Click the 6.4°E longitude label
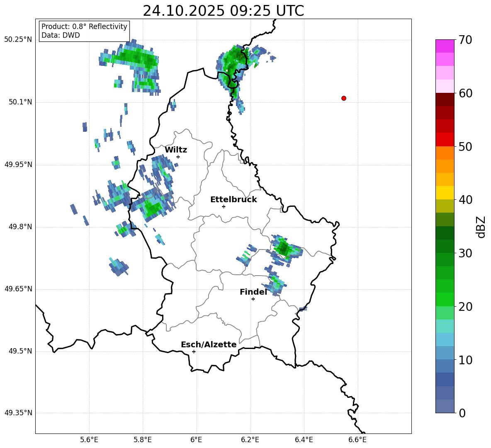Viewport: 491px width, 448px height. (304, 440)
